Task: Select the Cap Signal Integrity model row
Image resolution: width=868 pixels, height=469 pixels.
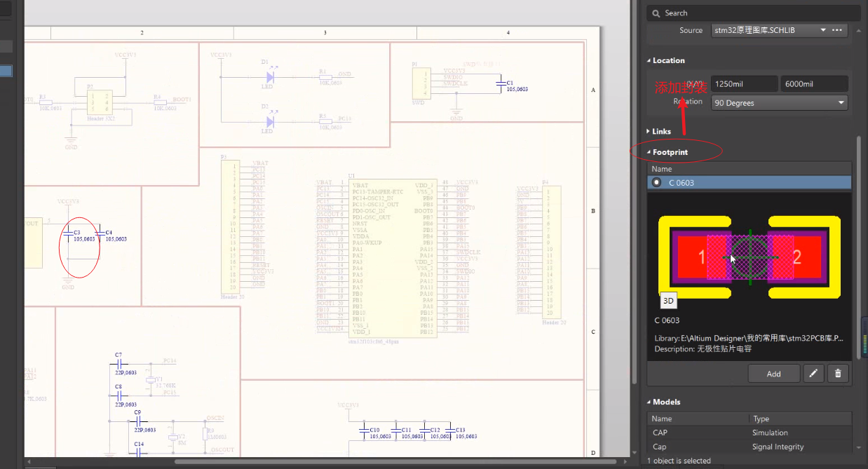Action: tap(749, 447)
